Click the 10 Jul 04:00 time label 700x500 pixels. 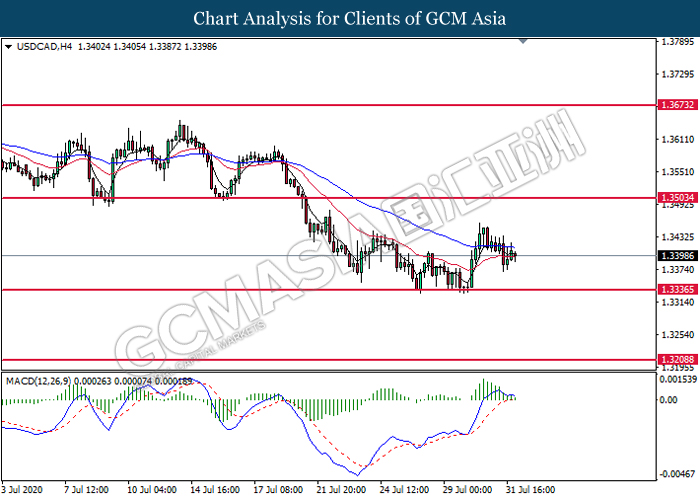pyautogui.click(x=152, y=490)
